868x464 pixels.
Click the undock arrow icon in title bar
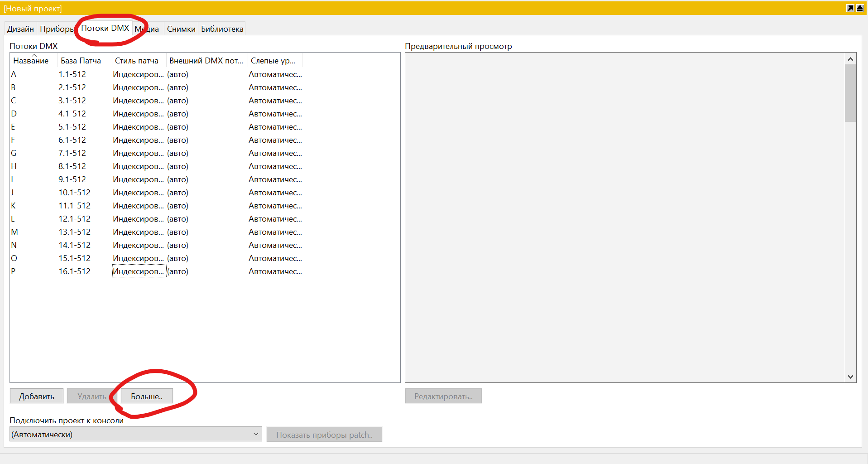click(x=850, y=8)
